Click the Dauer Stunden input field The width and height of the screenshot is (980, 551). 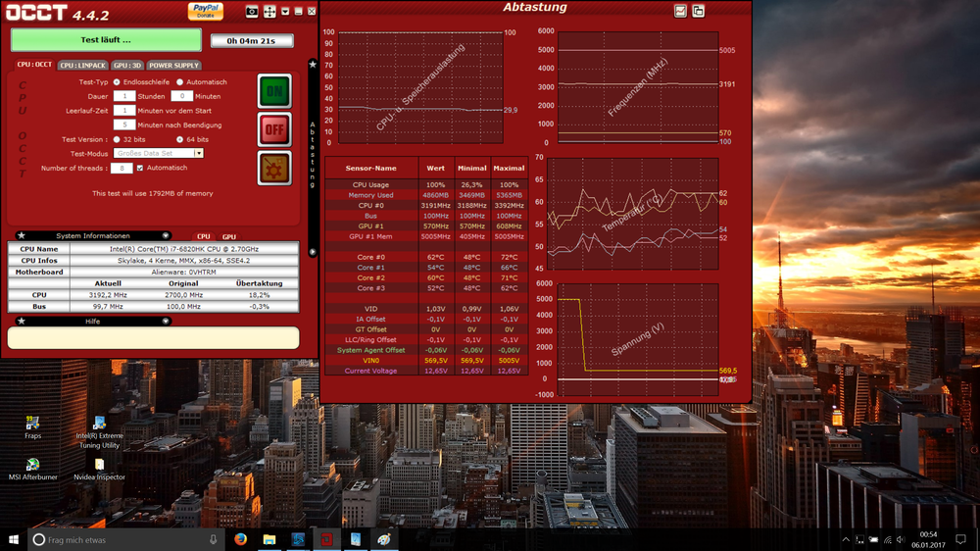point(124,96)
